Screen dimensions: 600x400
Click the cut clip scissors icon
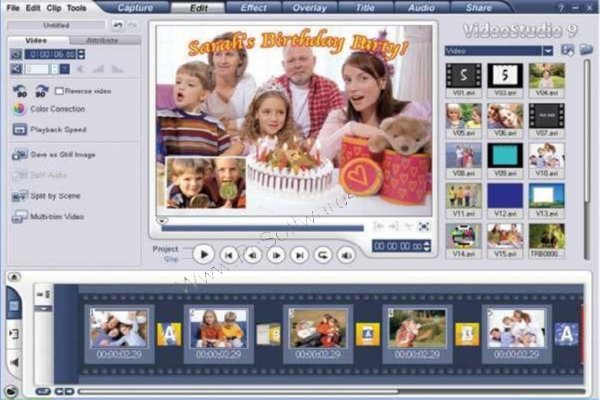(x=408, y=227)
